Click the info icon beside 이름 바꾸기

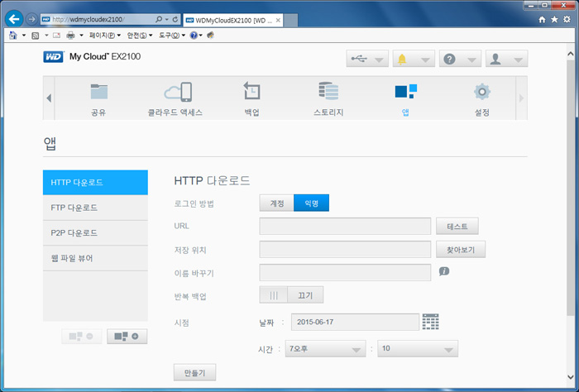tap(444, 271)
